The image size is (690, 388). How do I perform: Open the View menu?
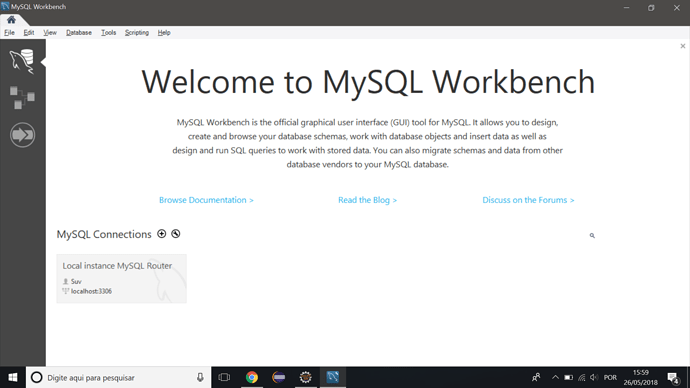point(50,33)
